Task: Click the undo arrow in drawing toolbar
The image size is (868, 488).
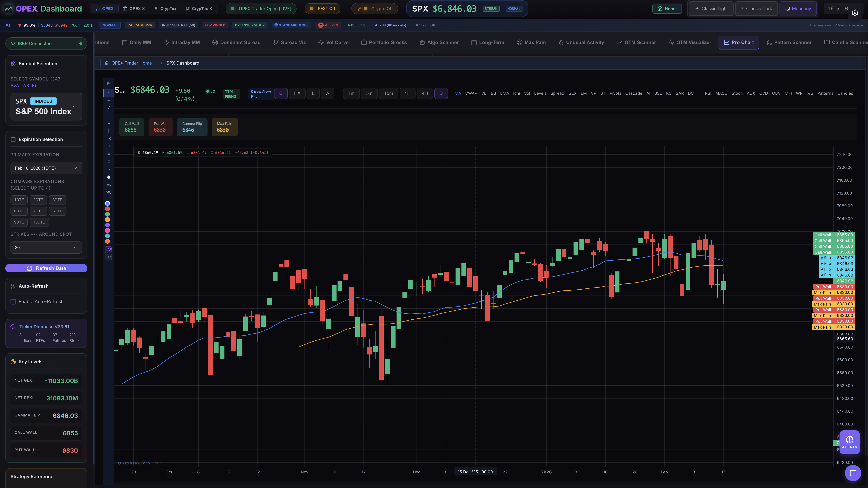Action: (x=108, y=257)
